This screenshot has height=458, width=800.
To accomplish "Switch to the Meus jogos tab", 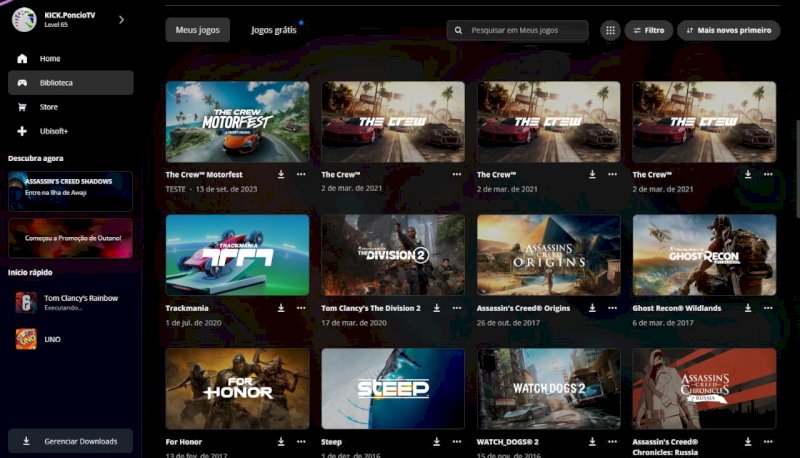I will point(197,30).
